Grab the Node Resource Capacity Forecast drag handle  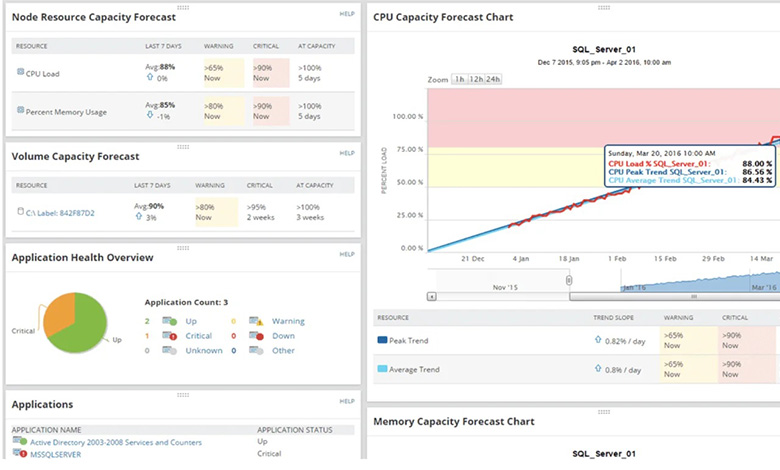(183, 7)
